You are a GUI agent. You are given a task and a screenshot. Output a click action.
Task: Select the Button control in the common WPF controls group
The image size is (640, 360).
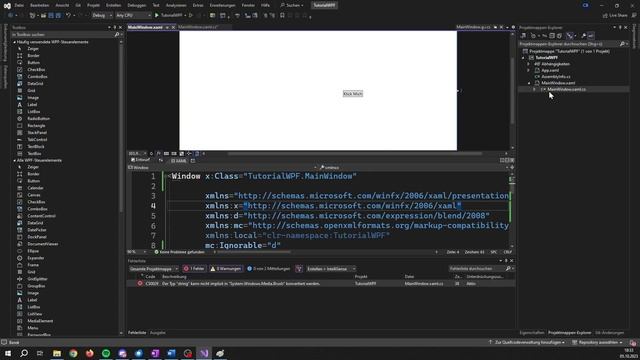pyautogui.click(x=33, y=62)
